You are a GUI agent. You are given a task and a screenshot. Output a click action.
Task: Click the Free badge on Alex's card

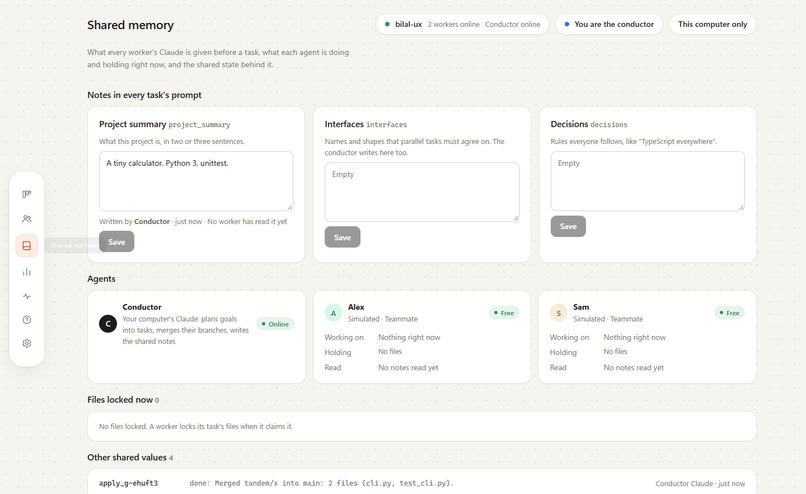tap(504, 313)
